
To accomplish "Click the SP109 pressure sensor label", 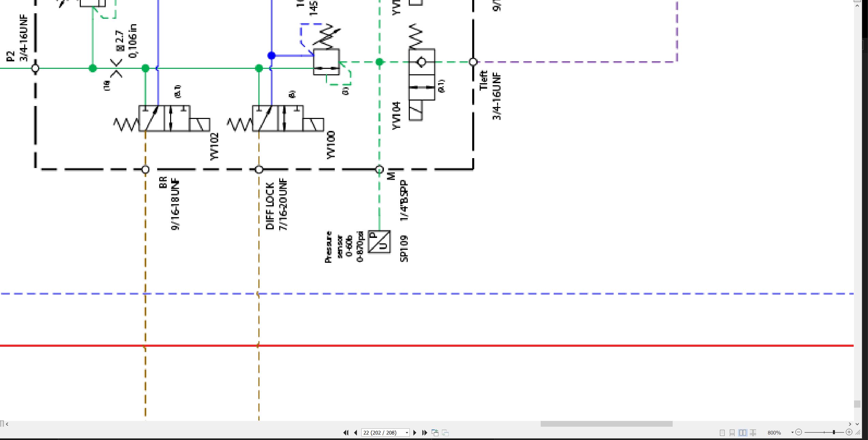I will click(x=404, y=248).
